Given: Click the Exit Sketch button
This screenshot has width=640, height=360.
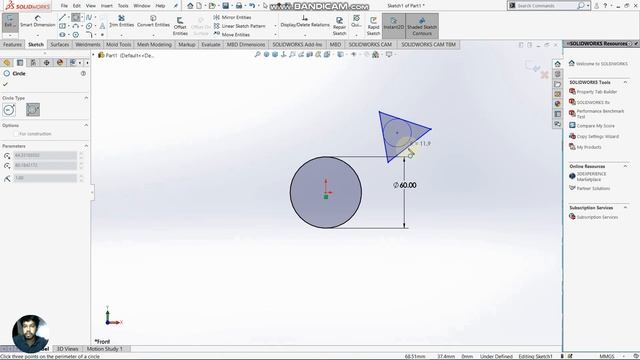Looking at the screenshot, I should [10, 22].
